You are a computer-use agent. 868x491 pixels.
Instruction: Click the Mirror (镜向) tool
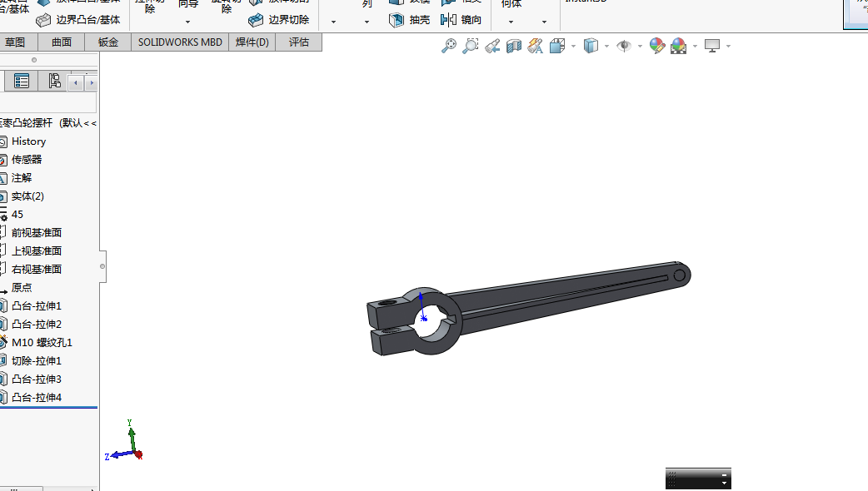click(x=461, y=20)
